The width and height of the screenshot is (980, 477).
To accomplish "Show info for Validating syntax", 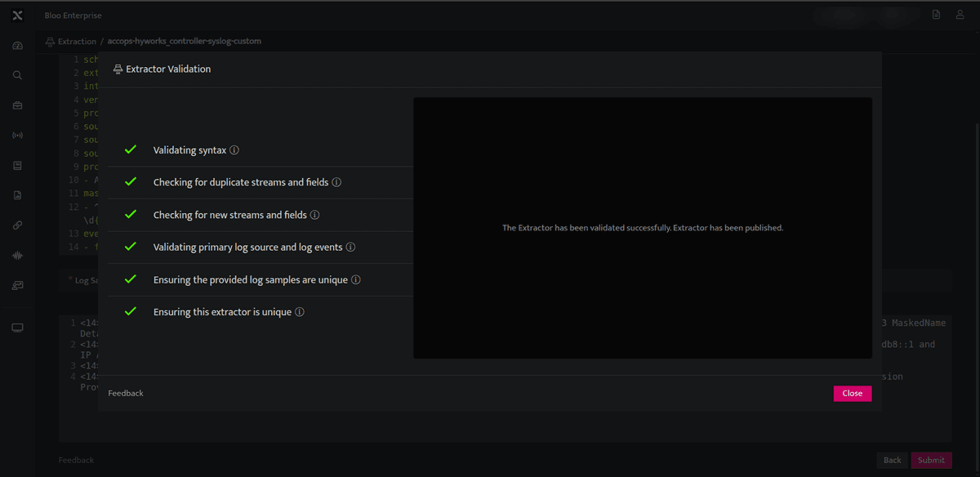I will point(234,150).
